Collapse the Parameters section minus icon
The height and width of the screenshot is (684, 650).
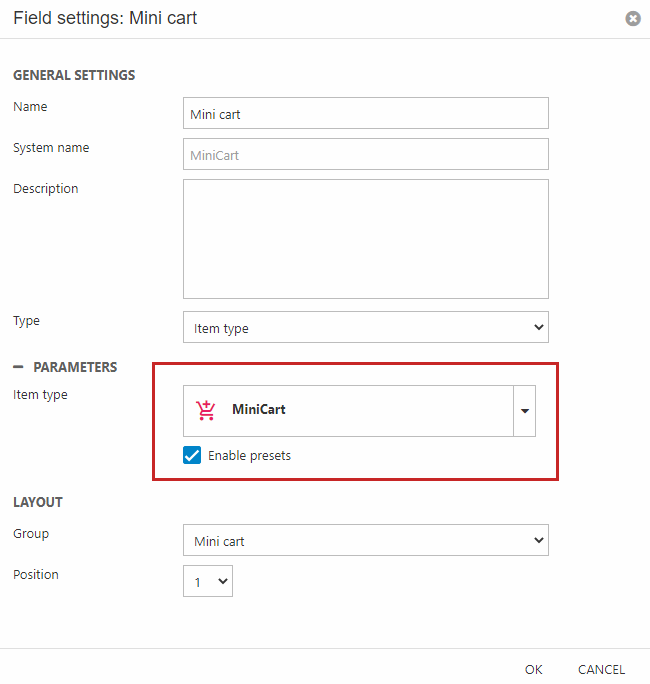click(x=19, y=367)
